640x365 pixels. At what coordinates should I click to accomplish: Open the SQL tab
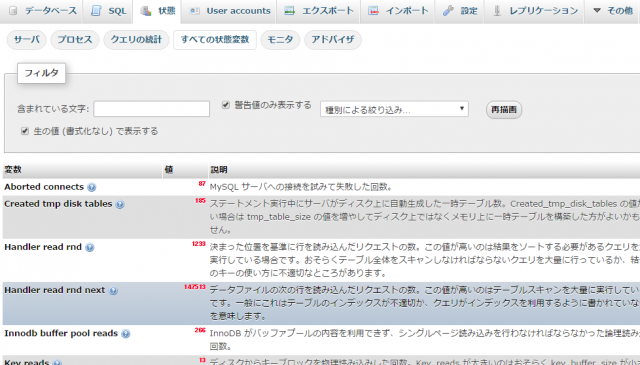click(x=107, y=11)
